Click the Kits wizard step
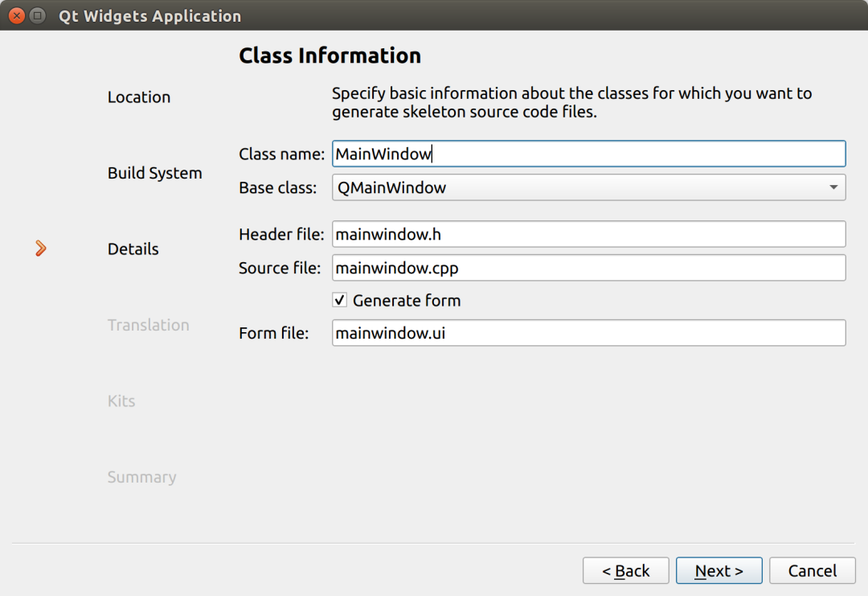This screenshot has height=596, width=868. (121, 401)
